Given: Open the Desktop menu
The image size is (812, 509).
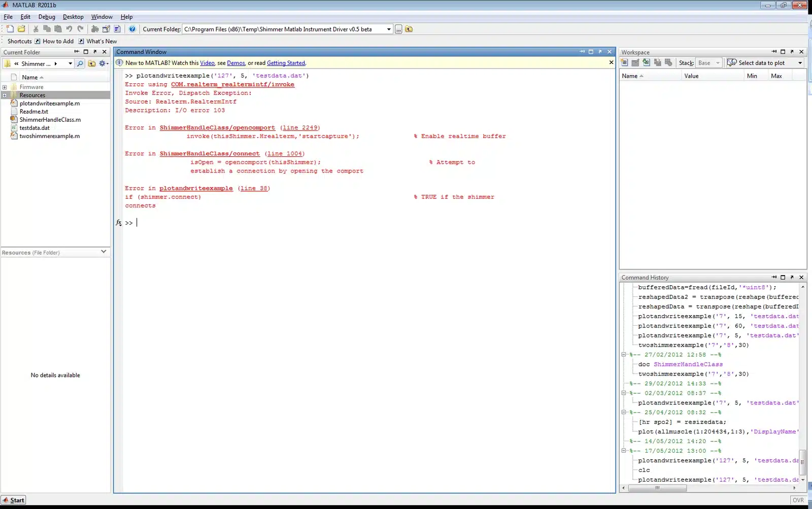Looking at the screenshot, I should [x=73, y=17].
